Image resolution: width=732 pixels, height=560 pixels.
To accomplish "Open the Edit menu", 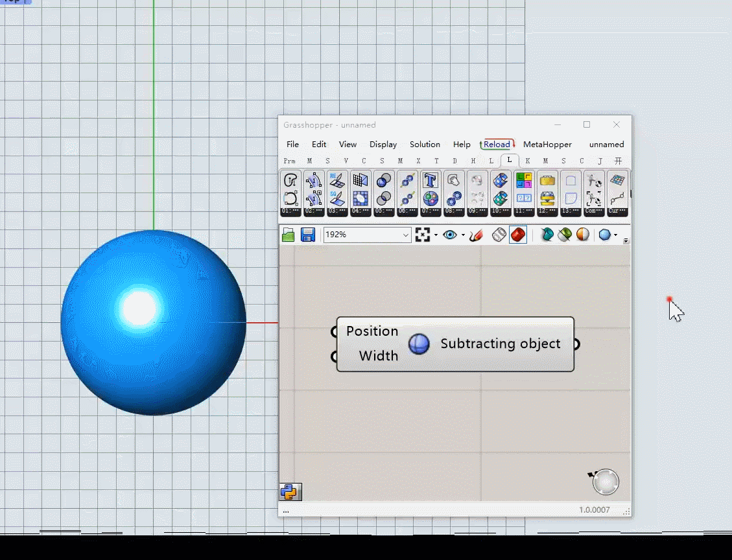I will [x=319, y=145].
